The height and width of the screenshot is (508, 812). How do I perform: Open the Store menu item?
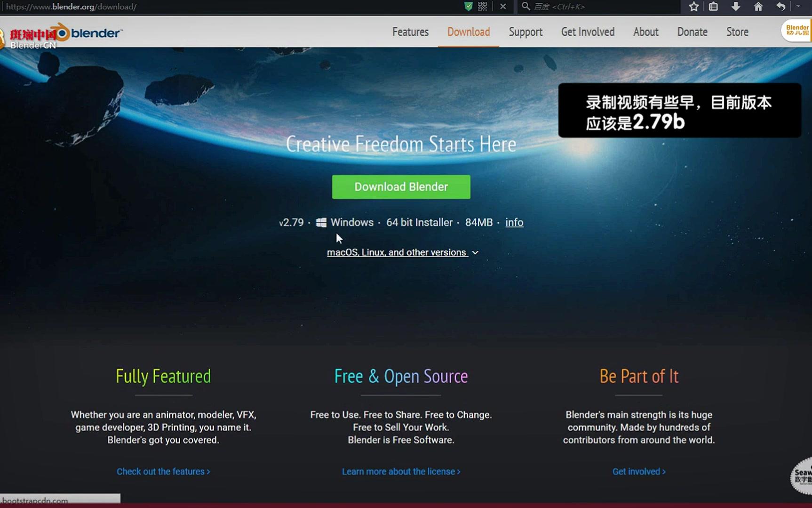(x=737, y=32)
